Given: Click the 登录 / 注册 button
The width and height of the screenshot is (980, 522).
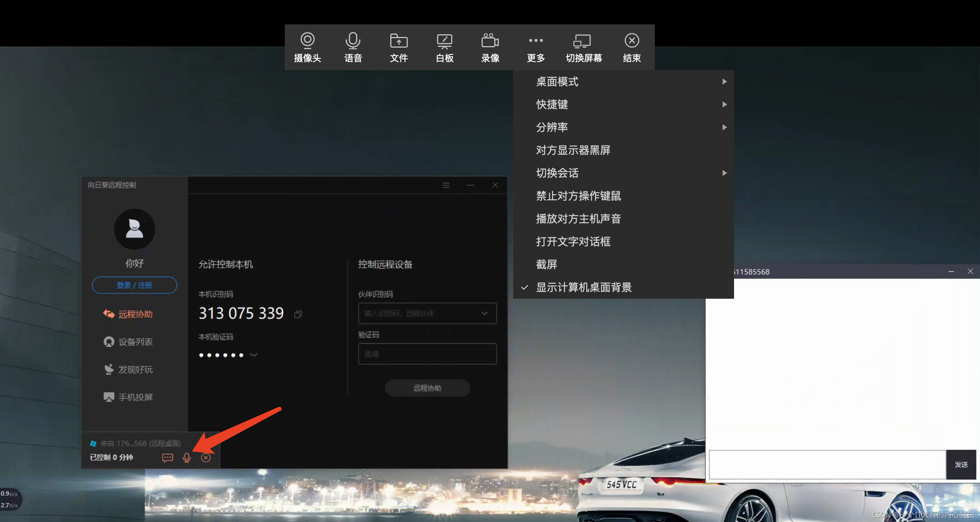Looking at the screenshot, I should click(134, 285).
